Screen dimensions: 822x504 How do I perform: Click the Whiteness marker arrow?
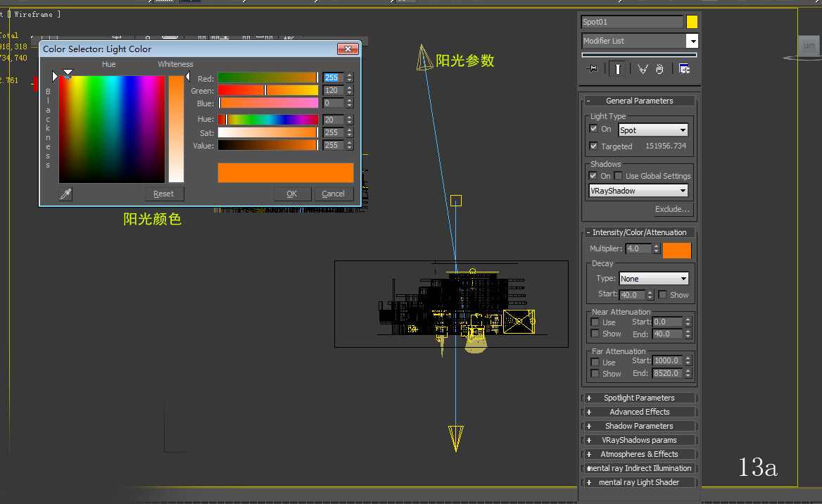(x=188, y=77)
